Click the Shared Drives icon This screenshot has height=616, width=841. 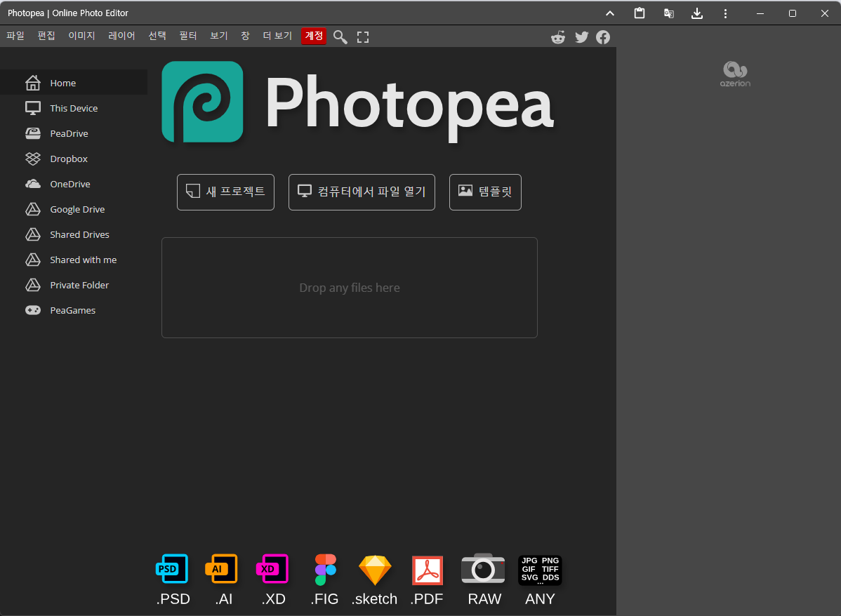tap(33, 234)
